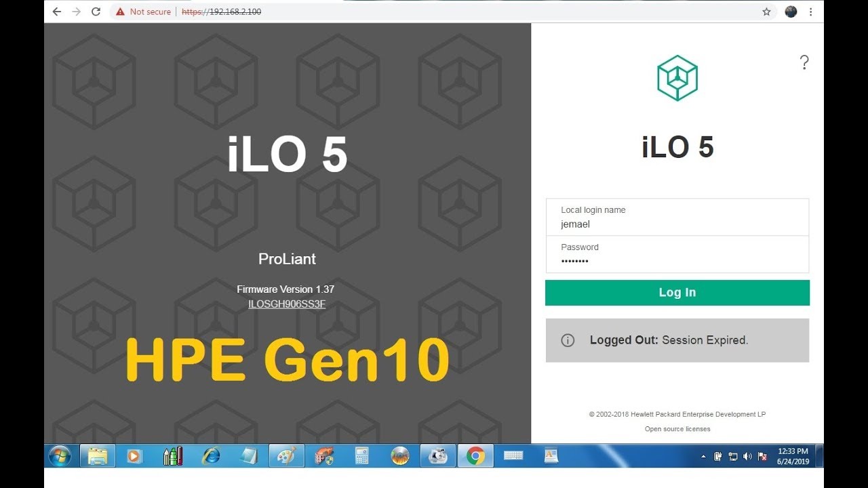The image size is (868, 488).
Task: Click the Logged Out info circle icon
Action: (x=568, y=340)
